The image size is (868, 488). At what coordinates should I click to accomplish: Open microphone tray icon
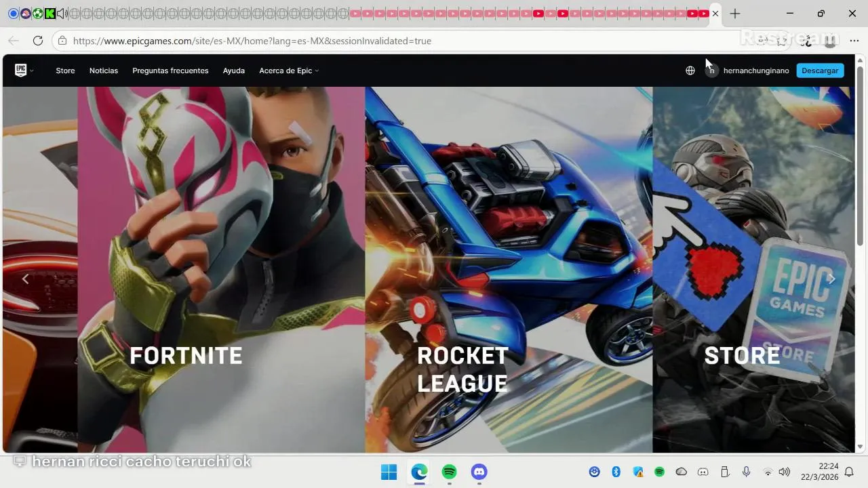tap(746, 472)
